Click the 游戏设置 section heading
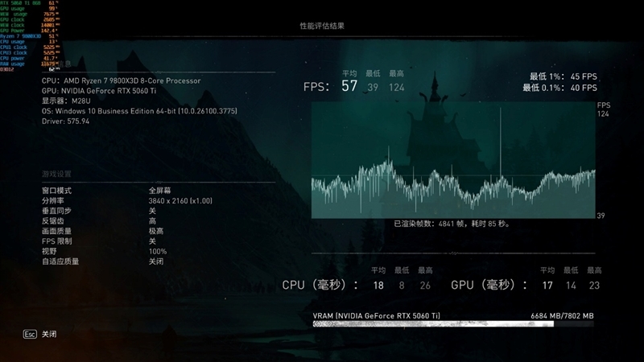 56,174
